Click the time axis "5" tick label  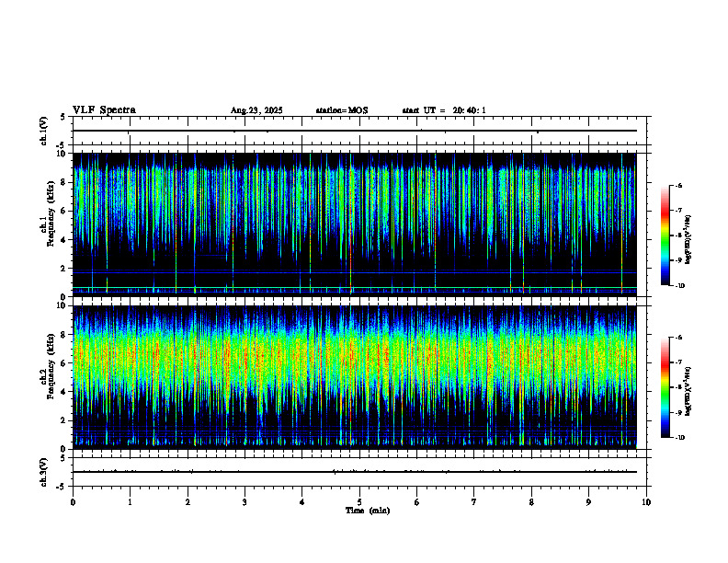[x=359, y=502]
